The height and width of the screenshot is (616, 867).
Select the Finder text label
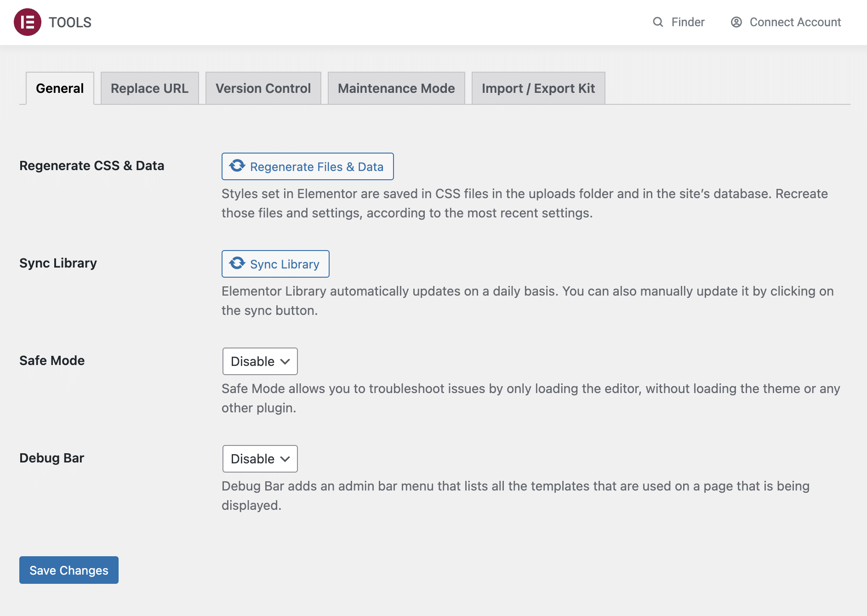(687, 22)
